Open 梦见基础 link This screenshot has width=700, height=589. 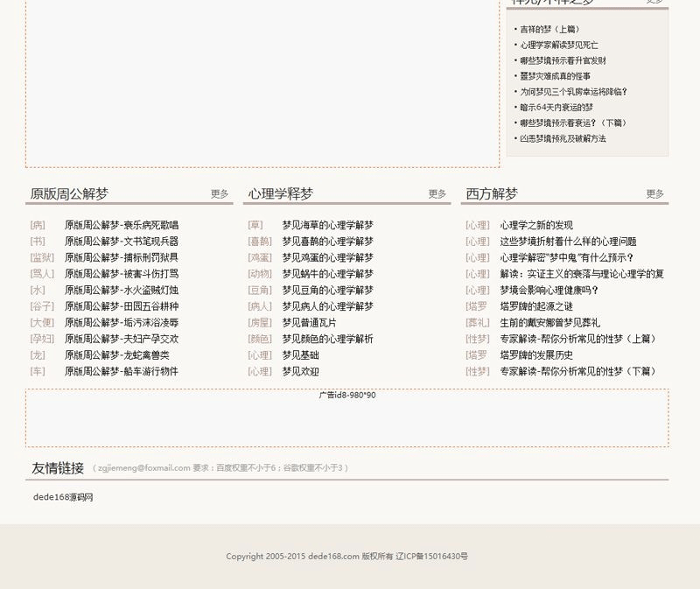pos(300,355)
